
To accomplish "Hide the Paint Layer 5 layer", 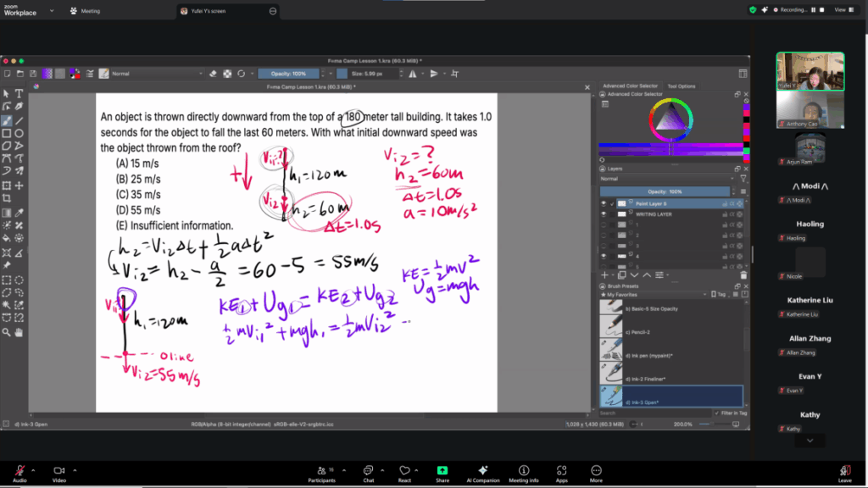I will click(x=604, y=204).
